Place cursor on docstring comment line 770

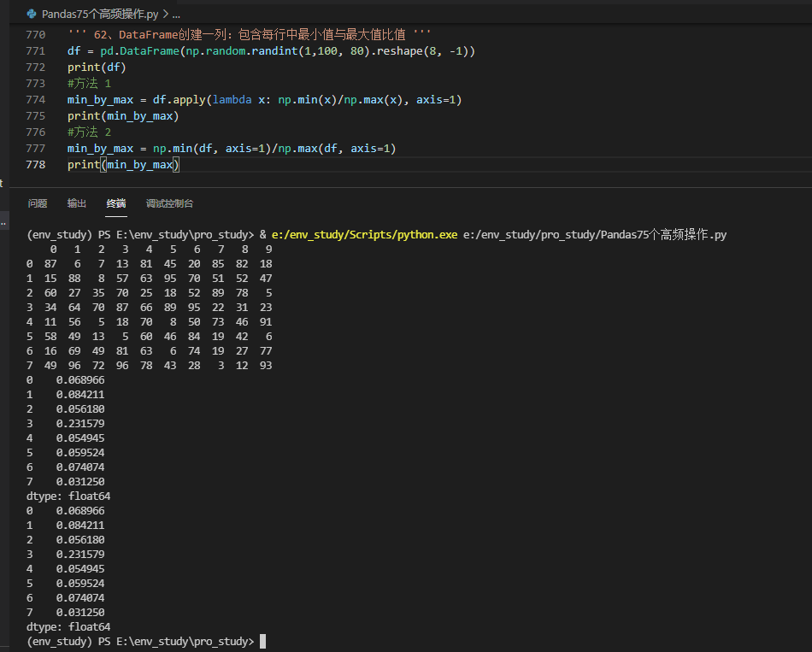coord(249,35)
